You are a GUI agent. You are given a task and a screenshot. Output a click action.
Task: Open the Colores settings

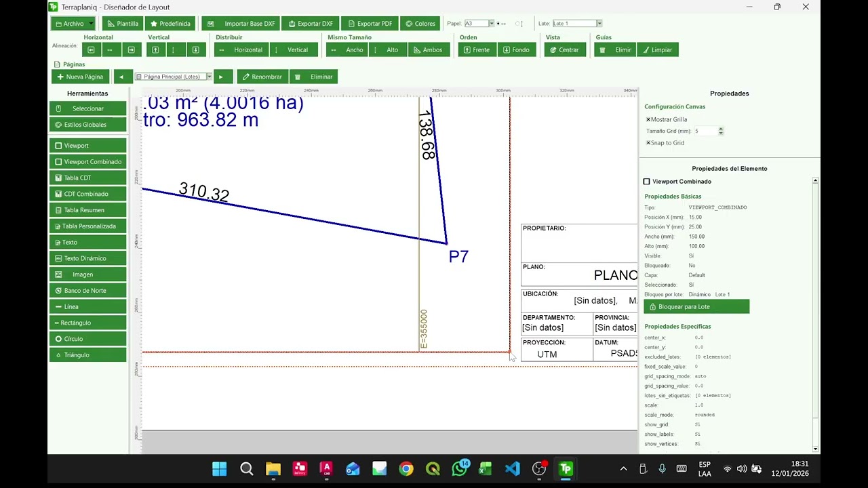click(420, 24)
